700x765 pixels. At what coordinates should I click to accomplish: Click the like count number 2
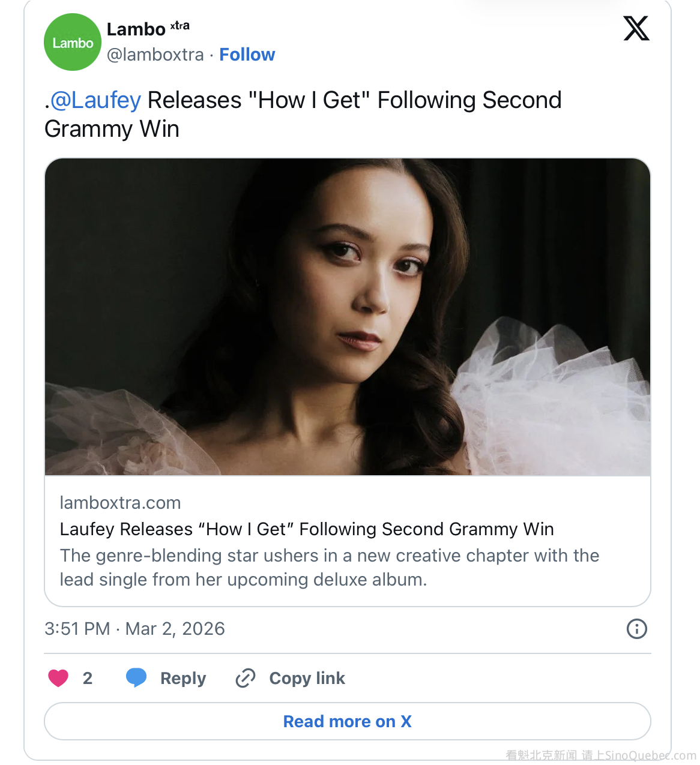[x=88, y=678]
